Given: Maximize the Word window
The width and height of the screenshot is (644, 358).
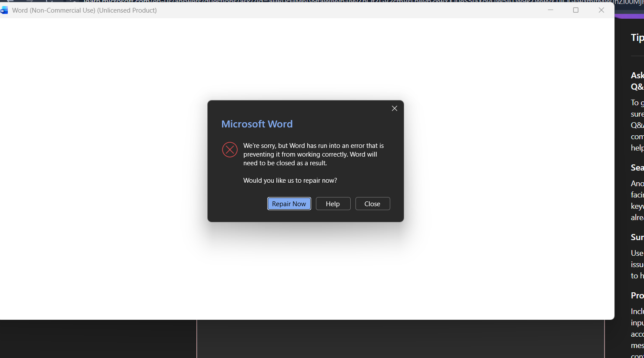Looking at the screenshot, I should [576, 10].
